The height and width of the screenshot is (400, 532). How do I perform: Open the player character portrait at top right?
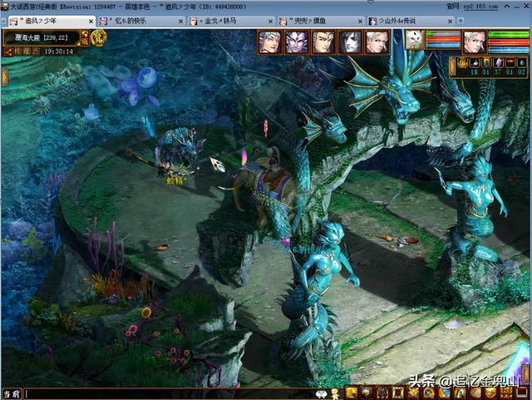click(x=475, y=42)
